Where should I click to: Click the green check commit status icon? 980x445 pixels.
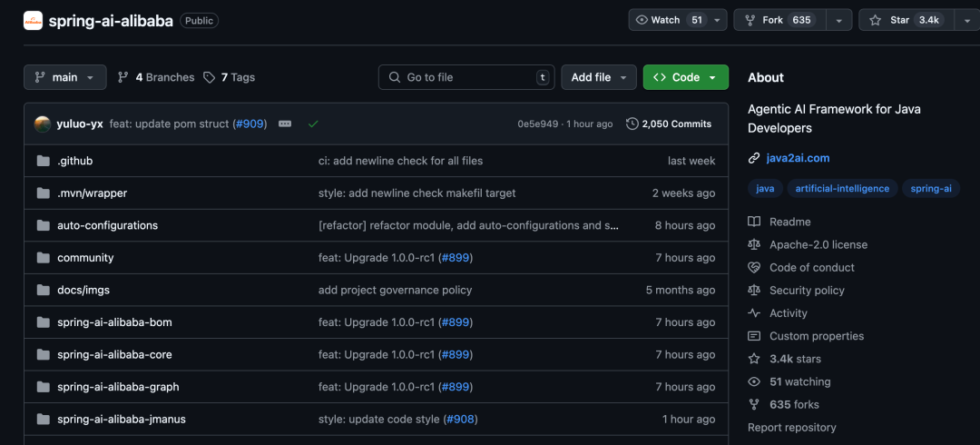click(x=313, y=124)
